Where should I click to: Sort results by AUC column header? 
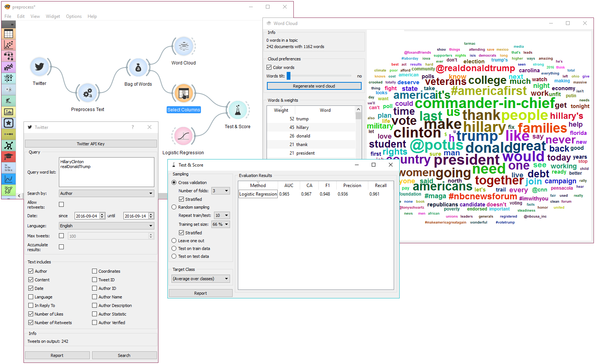click(289, 186)
